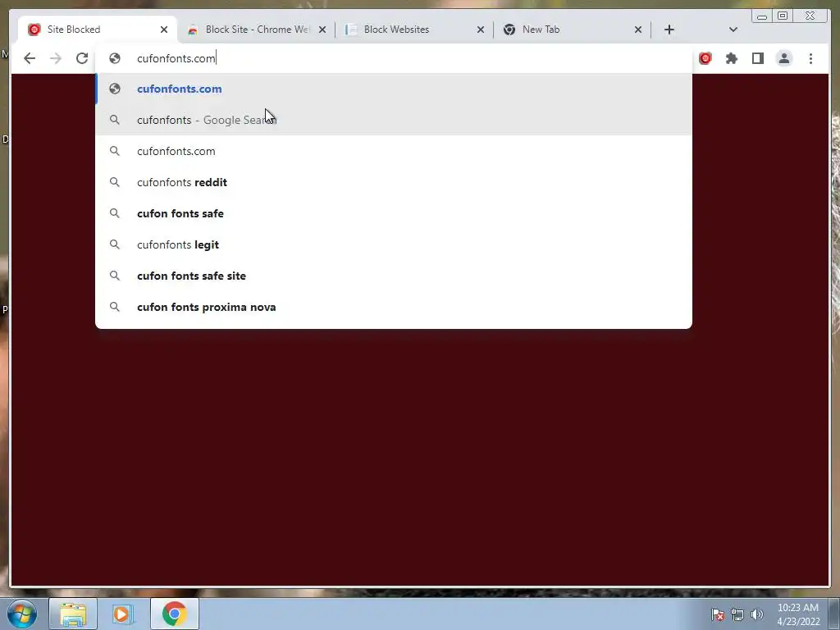The image size is (840, 630).
Task: Switch to Block Site - Chrome Web Store tab
Action: tap(256, 30)
